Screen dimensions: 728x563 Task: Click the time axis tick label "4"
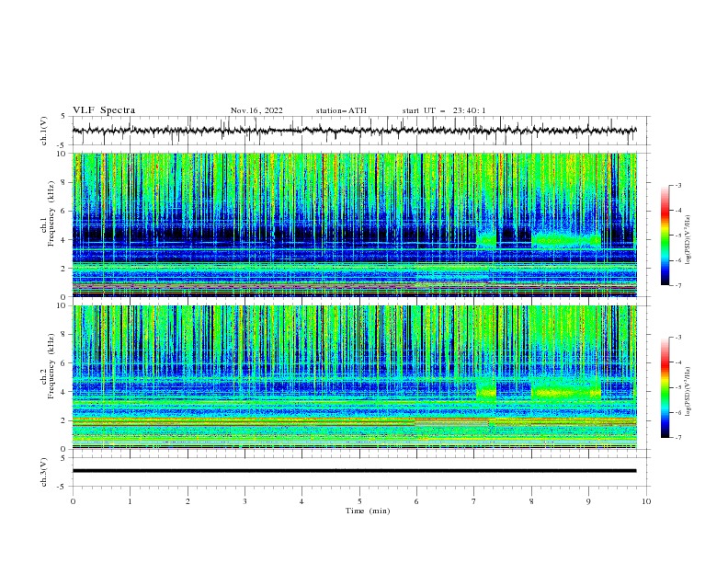pos(301,501)
